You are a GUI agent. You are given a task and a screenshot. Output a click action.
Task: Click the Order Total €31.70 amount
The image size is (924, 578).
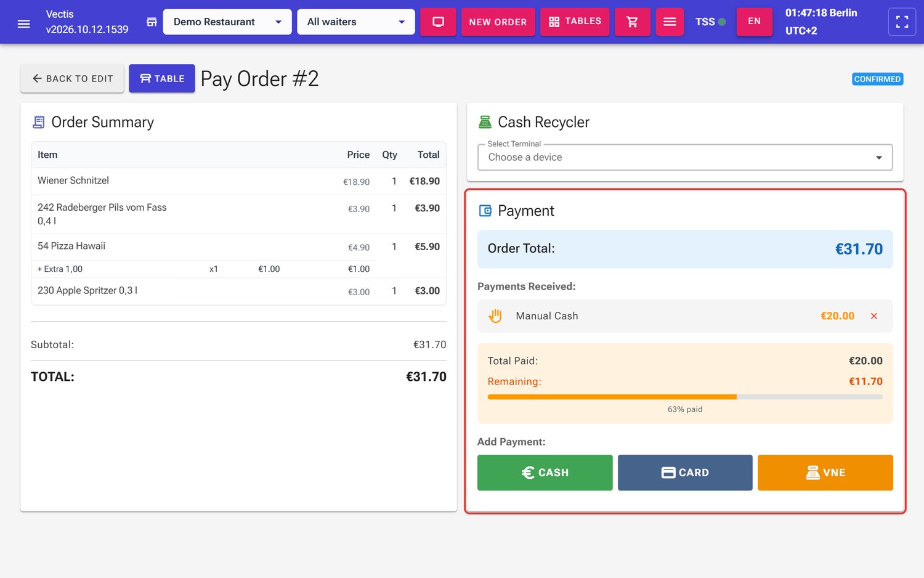(859, 249)
